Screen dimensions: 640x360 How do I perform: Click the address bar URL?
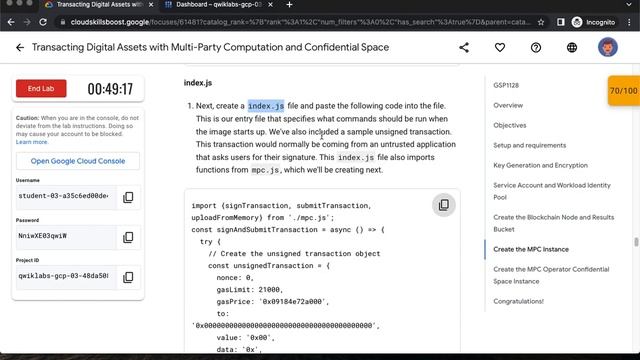(300, 22)
